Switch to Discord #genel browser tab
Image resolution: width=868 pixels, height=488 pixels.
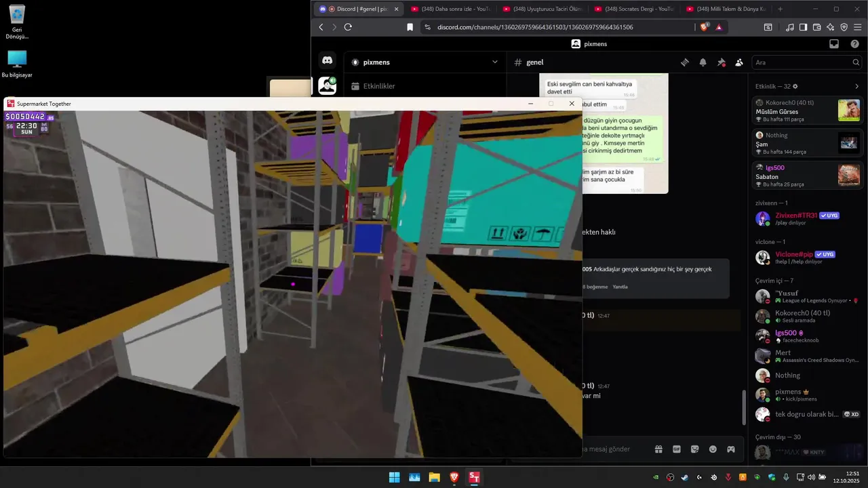(358, 9)
